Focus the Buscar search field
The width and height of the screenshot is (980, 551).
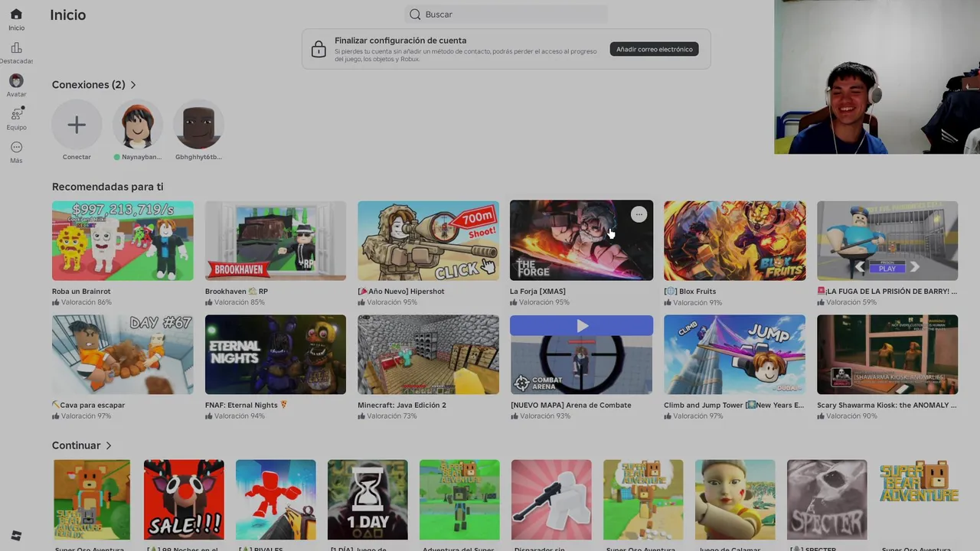coord(506,14)
